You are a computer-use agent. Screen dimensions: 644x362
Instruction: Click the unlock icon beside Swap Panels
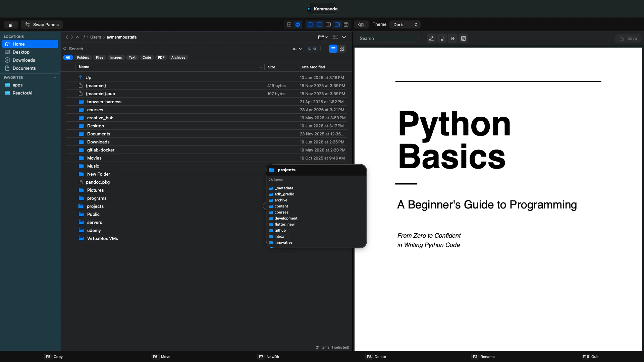(11, 25)
